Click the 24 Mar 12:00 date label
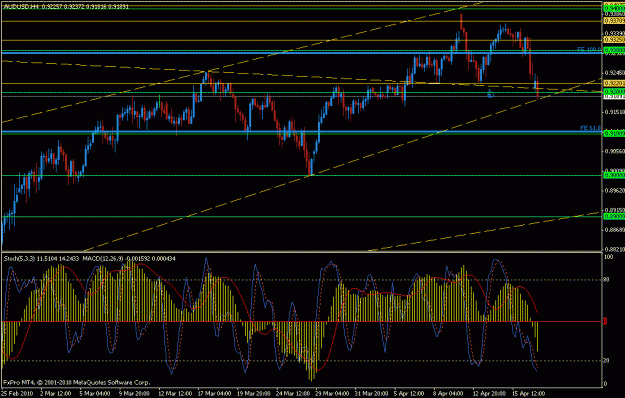This screenshot has height=398, width=625. click(x=293, y=394)
